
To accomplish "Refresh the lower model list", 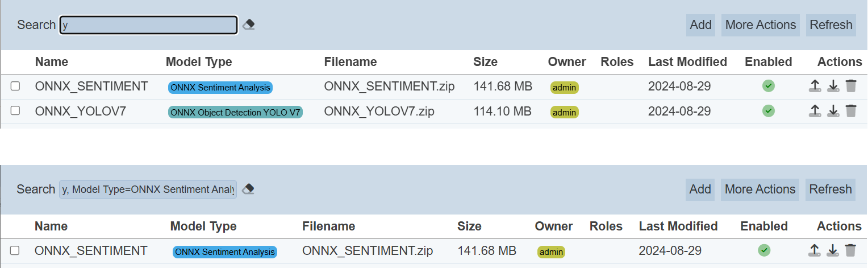I will click(831, 189).
